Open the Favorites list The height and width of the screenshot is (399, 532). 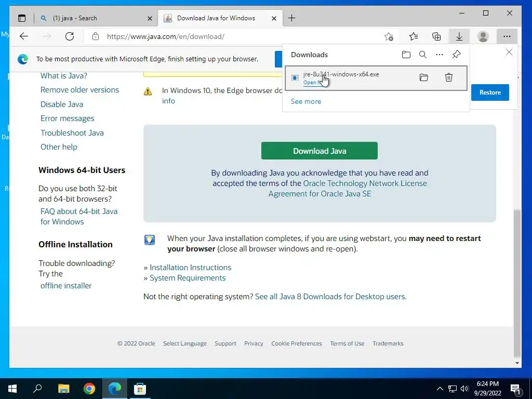413,36
